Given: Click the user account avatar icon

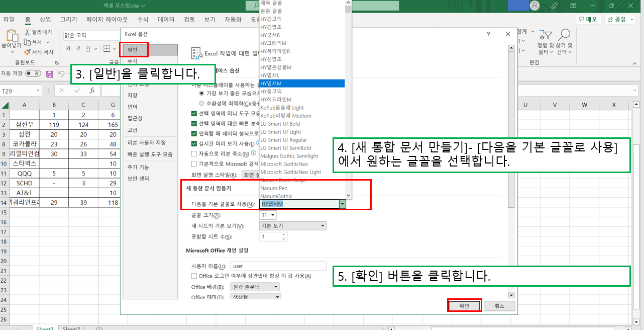Looking at the screenshot, I should pyautogui.click(x=534, y=6).
